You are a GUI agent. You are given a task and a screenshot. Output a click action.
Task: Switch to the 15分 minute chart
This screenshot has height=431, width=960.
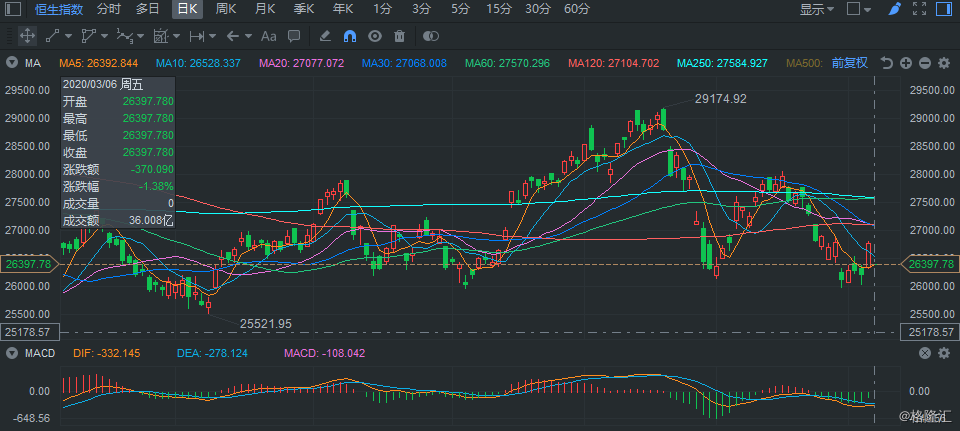(x=499, y=9)
